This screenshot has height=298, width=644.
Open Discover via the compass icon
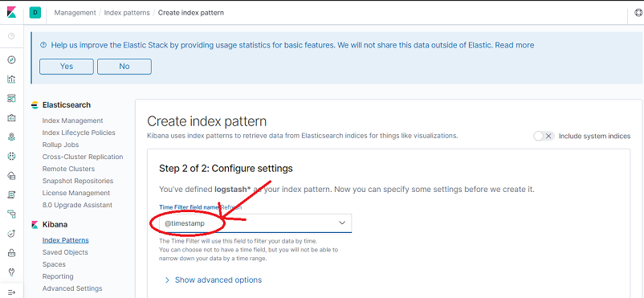click(11, 60)
